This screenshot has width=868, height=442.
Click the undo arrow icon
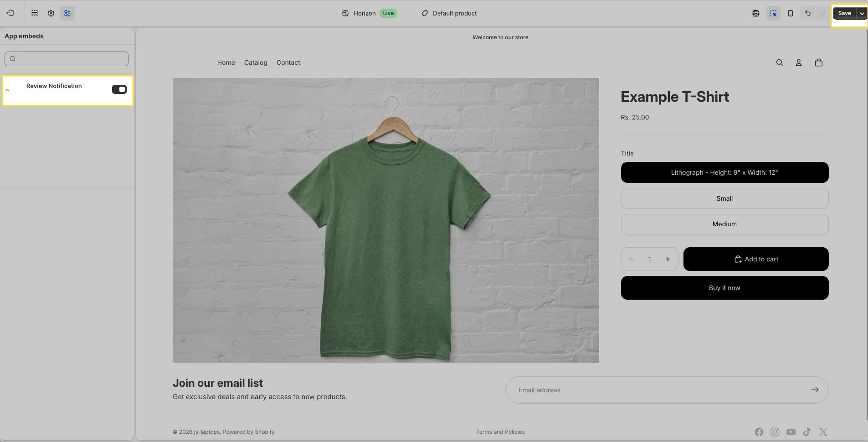pyautogui.click(x=808, y=13)
